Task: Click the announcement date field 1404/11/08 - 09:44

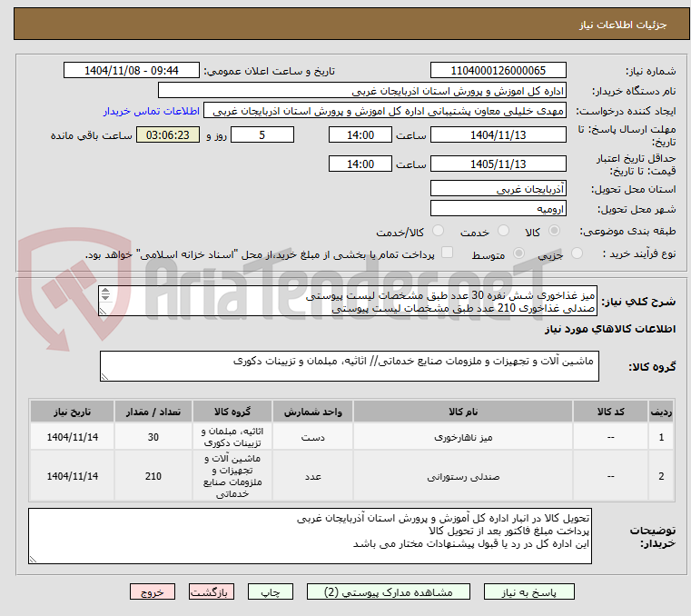Action: coord(132,71)
